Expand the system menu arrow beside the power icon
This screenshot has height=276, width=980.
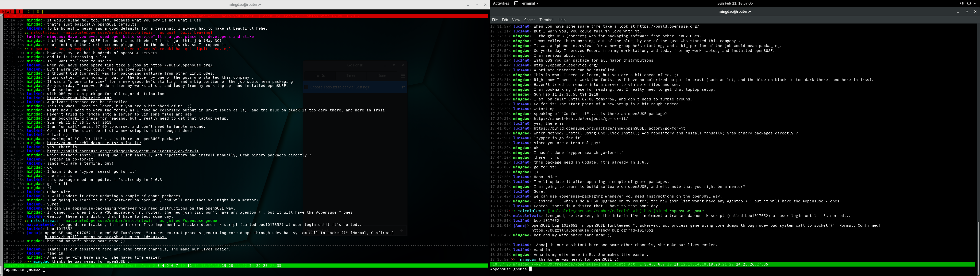[x=975, y=3]
